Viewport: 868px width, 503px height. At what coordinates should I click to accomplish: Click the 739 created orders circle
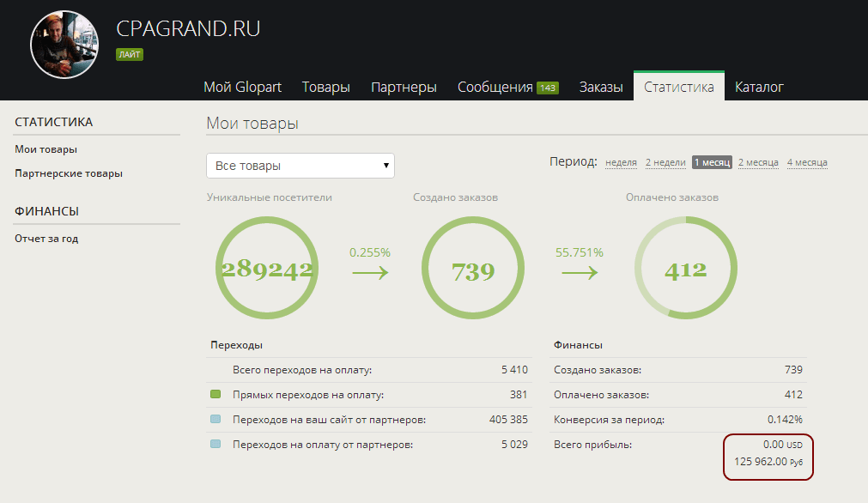pyautogui.click(x=473, y=268)
